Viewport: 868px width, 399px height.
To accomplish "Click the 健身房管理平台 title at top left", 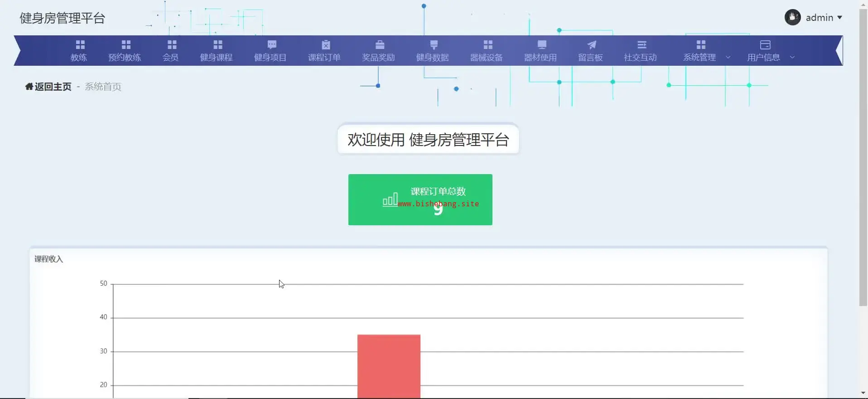I will click(x=63, y=18).
